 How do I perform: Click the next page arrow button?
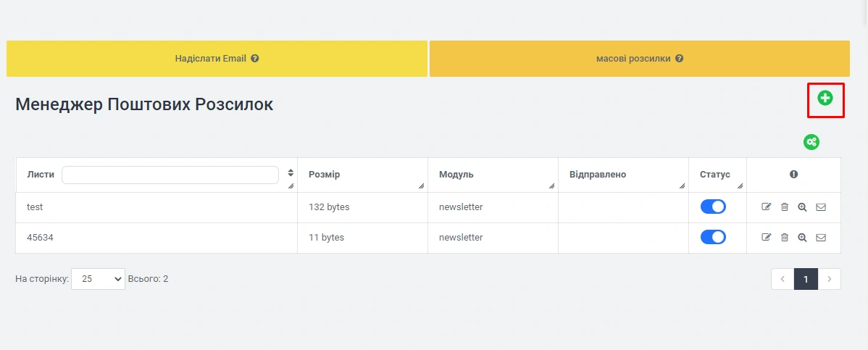830,279
